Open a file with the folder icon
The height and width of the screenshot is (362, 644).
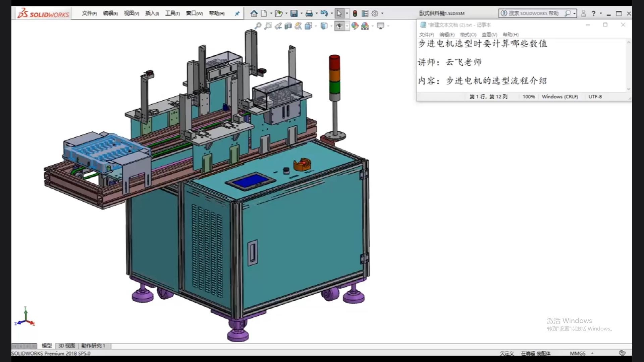coord(278,13)
